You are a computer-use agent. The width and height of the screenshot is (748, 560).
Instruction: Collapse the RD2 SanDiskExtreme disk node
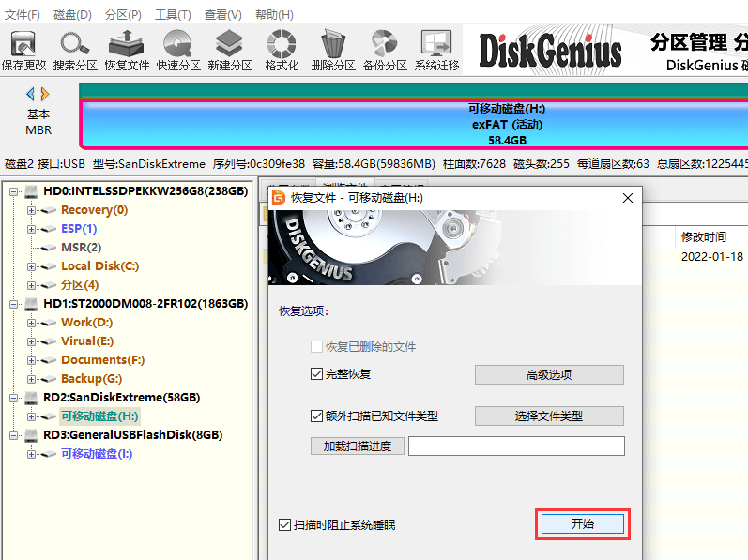(x=15, y=398)
